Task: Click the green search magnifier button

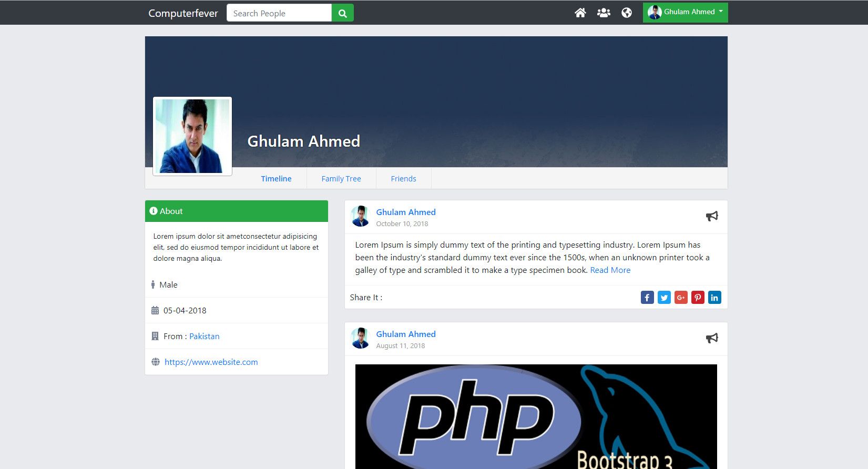Action: point(343,13)
